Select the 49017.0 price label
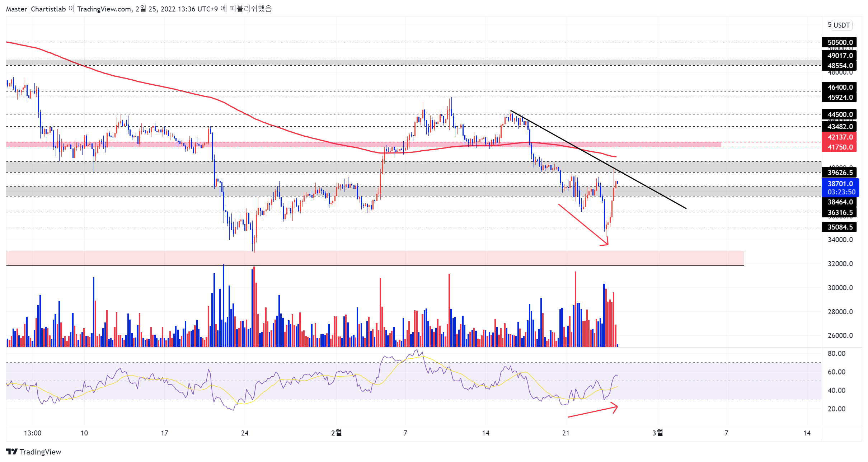Viewport: 868px width, 462px height. 839,56
